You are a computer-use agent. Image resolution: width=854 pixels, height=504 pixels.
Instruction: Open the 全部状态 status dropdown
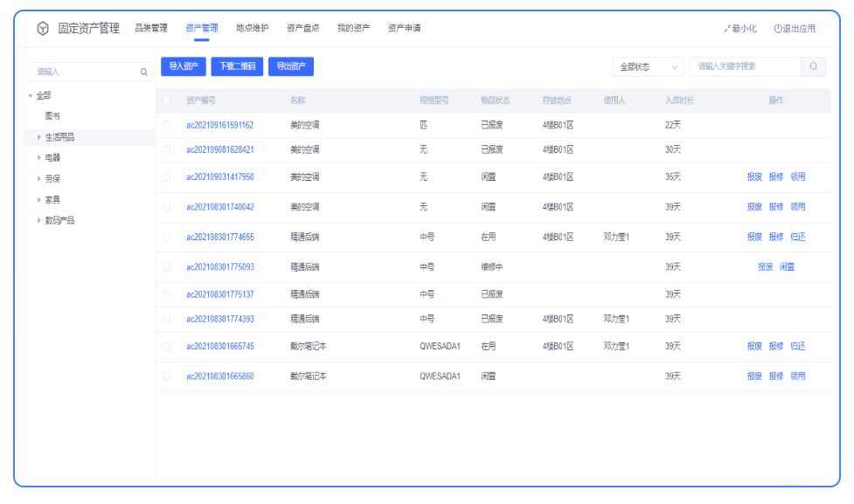[648, 67]
